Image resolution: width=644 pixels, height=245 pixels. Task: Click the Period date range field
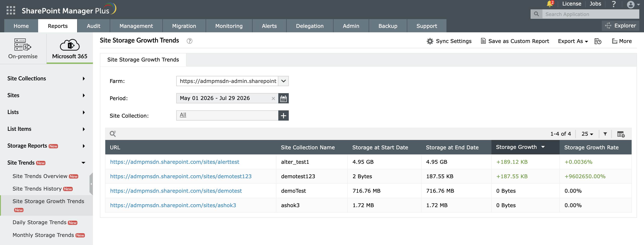click(227, 98)
